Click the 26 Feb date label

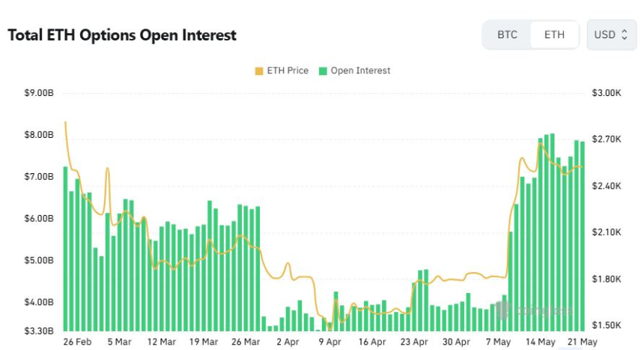tap(77, 341)
